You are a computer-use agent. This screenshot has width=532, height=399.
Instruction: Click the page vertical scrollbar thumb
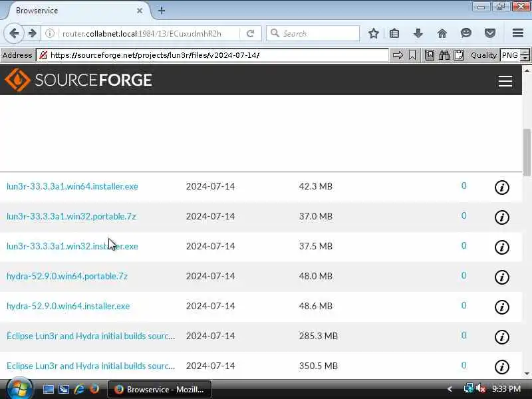click(x=527, y=152)
